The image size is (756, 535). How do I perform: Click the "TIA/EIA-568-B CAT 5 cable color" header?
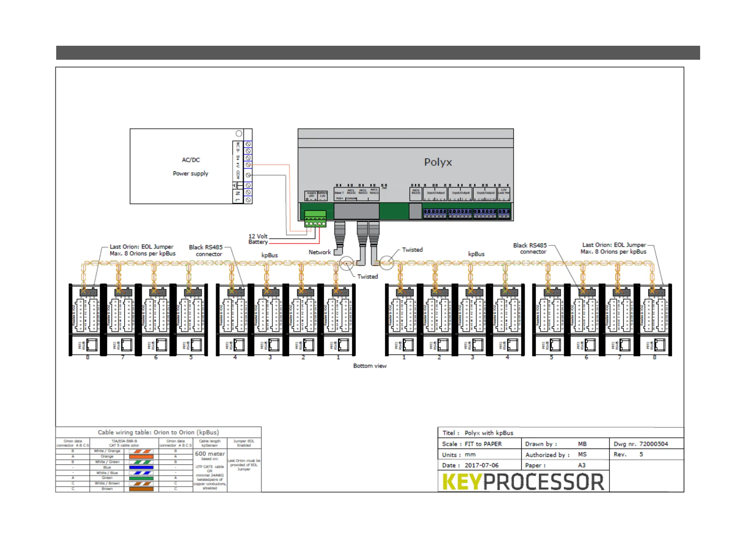[124, 443]
